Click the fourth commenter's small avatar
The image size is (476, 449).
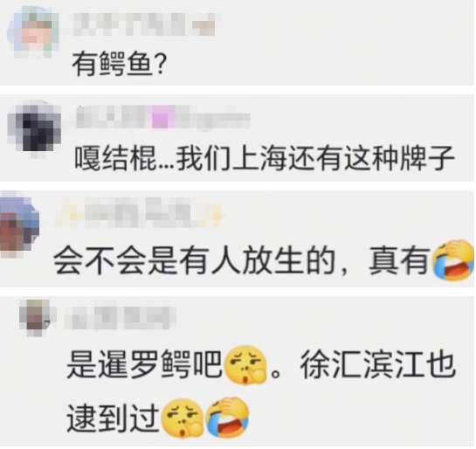click(x=37, y=316)
